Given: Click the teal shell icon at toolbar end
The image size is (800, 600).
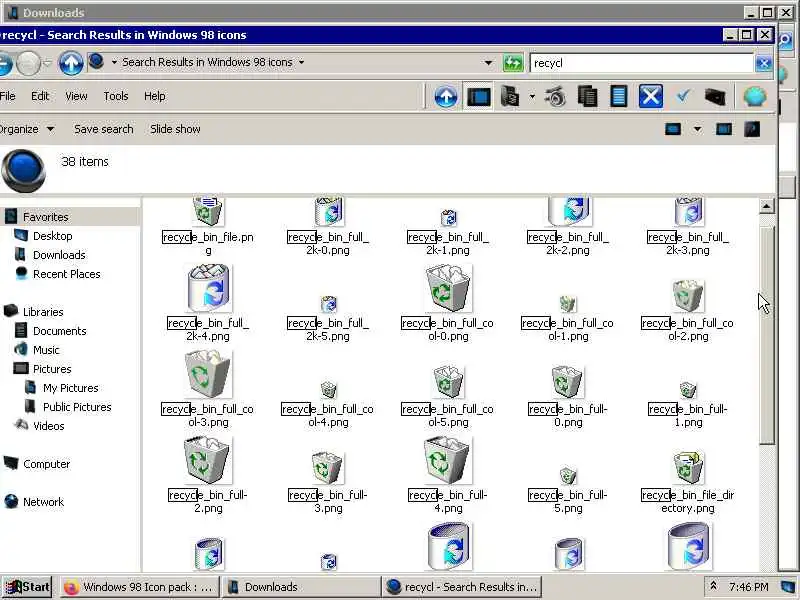Looking at the screenshot, I should pyautogui.click(x=755, y=96).
